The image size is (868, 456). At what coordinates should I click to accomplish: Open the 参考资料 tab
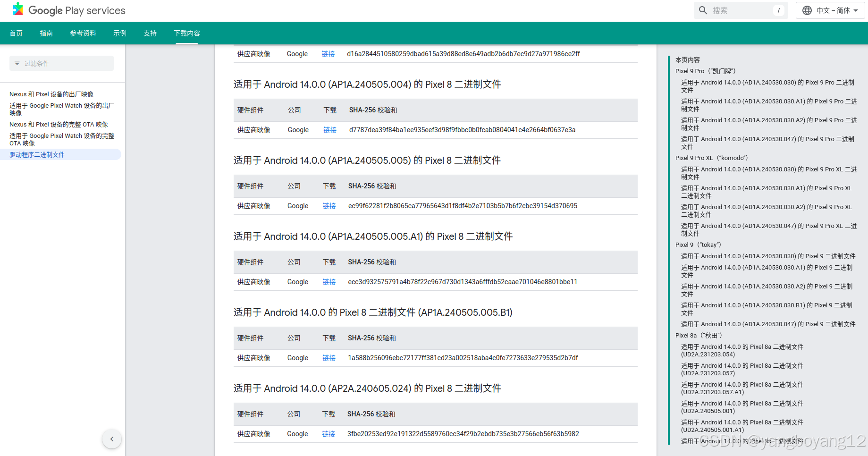[x=83, y=33]
